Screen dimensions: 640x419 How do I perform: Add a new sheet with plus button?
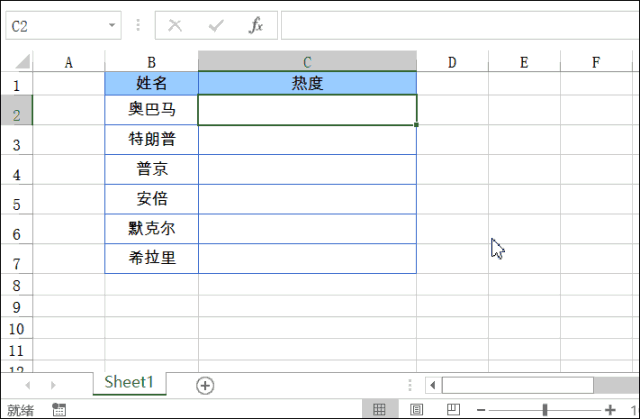[x=205, y=385]
